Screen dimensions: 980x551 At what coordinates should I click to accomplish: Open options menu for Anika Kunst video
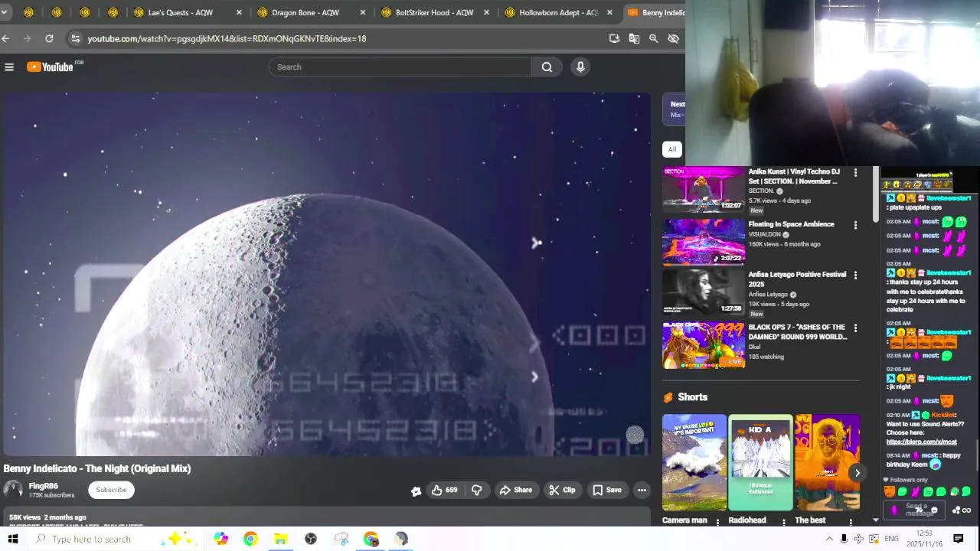(855, 173)
